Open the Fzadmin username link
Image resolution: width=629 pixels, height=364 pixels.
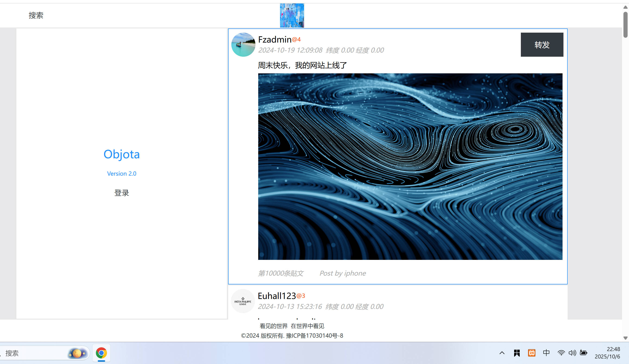[x=275, y=40]
